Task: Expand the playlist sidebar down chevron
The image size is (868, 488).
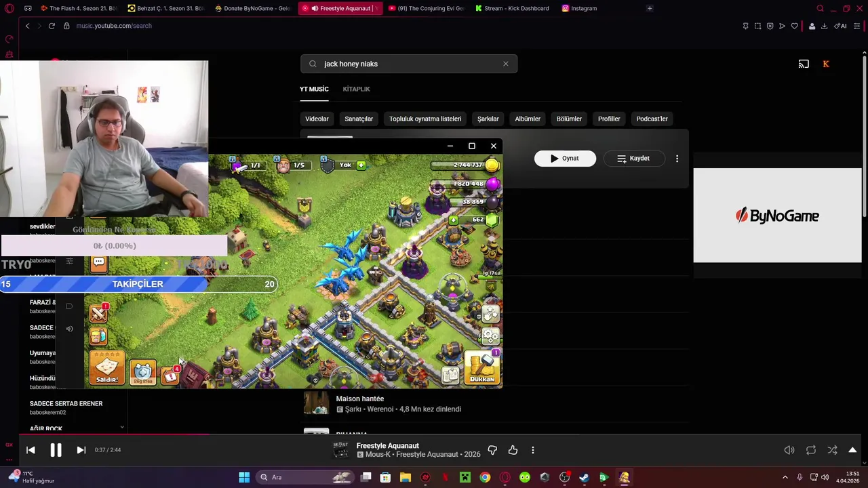Action: tap(122, 427)
